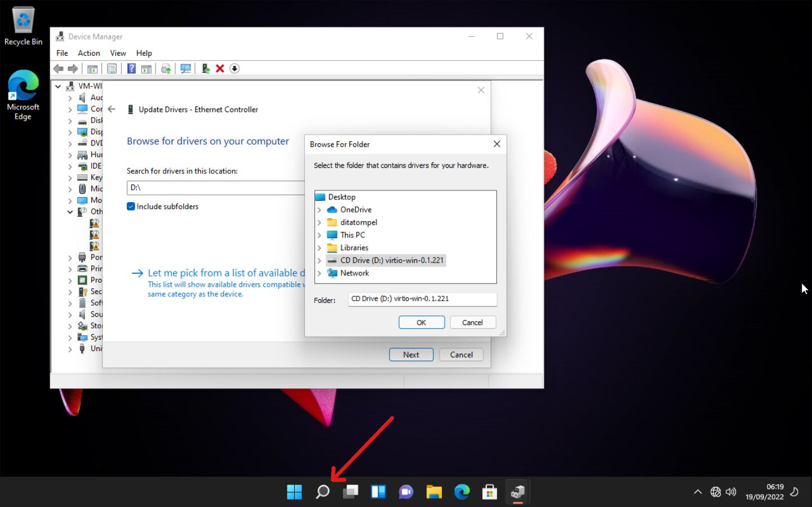Click the clock showing 06:19 19/09/2022
Viewport: 812px width, 507px height.
pos(765,492)
